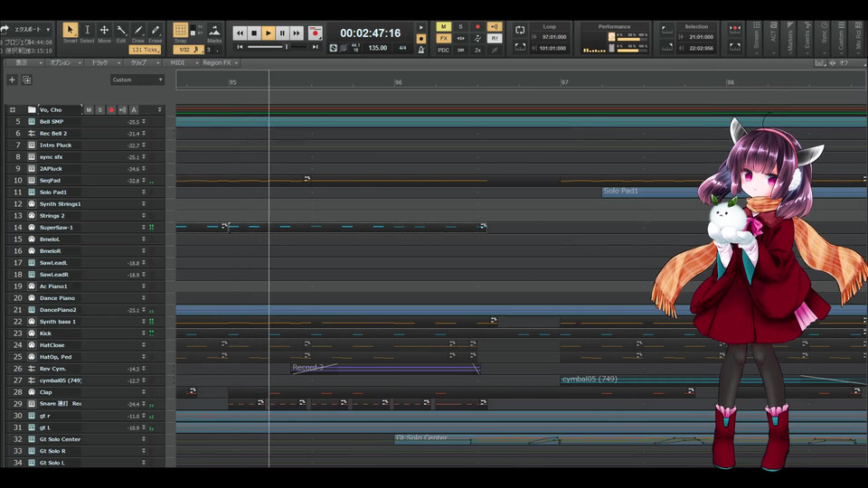868x488 pixels.
Task: Click the duplicate track icon
Action: coord(26,80)
